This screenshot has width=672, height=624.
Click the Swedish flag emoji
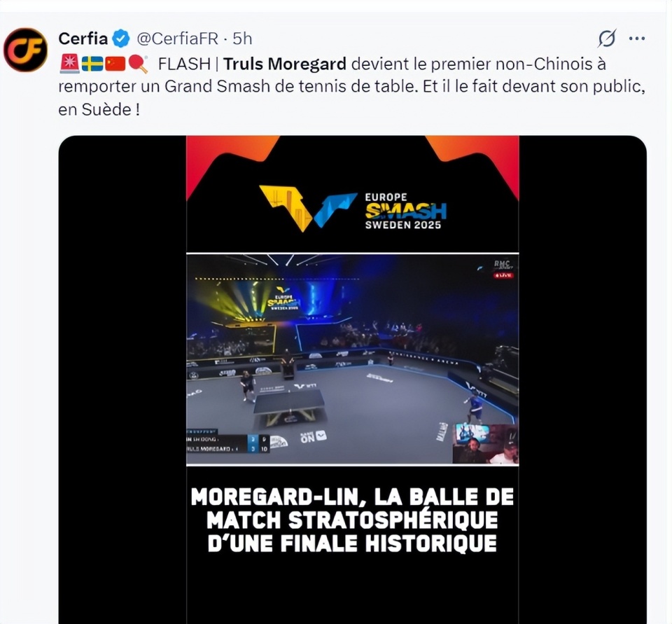pos(92,64)
